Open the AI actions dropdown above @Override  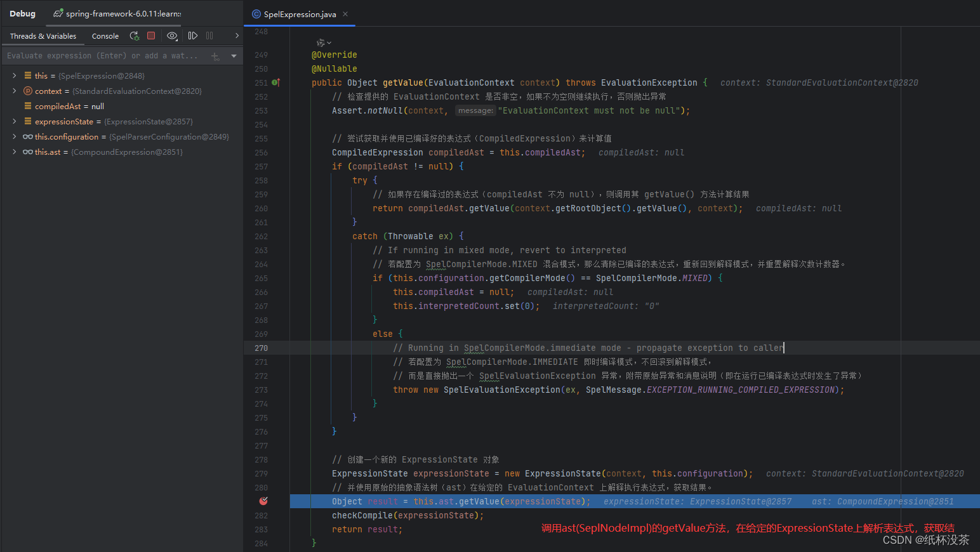324,43
